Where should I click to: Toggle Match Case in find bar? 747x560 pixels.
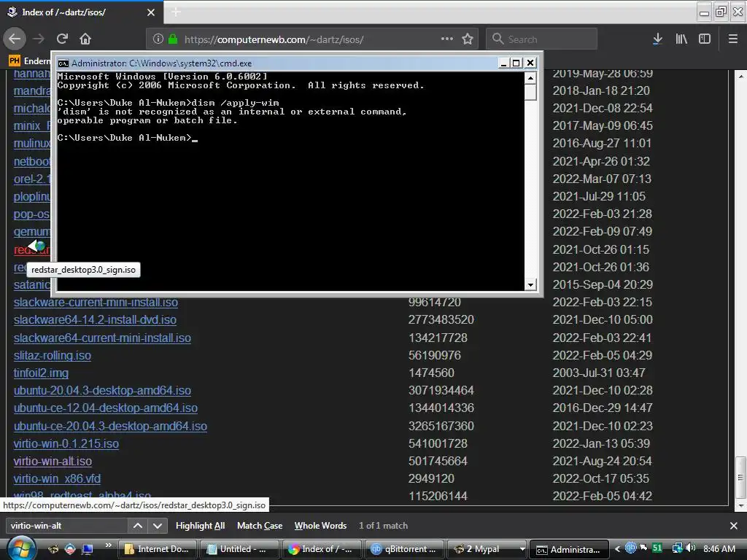pos(260,526)
